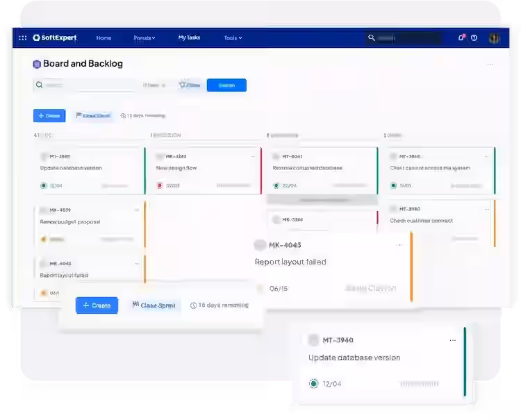The image size is (521, 420).
Task: Open the user profile avatar
Action: pyautogui.click(x=494, y=38)
